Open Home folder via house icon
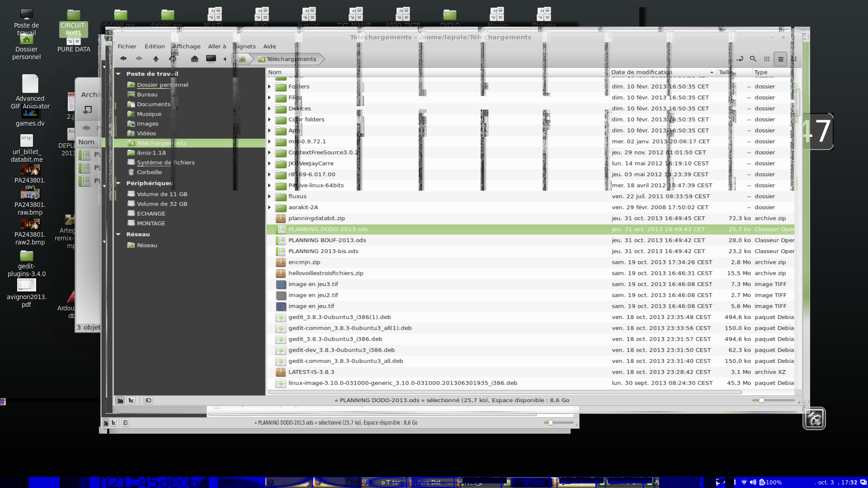Image resolution: width=868 pixels, height=488 pixels. click(x=194, y=59)
